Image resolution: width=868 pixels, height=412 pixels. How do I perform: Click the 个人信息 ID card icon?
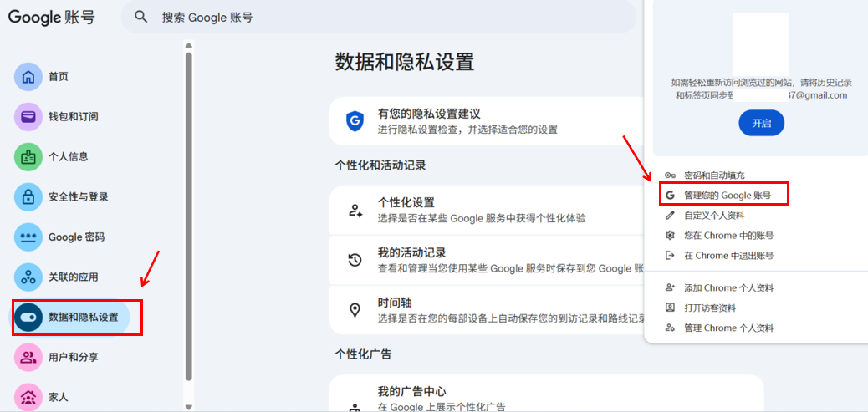(28, 156)
